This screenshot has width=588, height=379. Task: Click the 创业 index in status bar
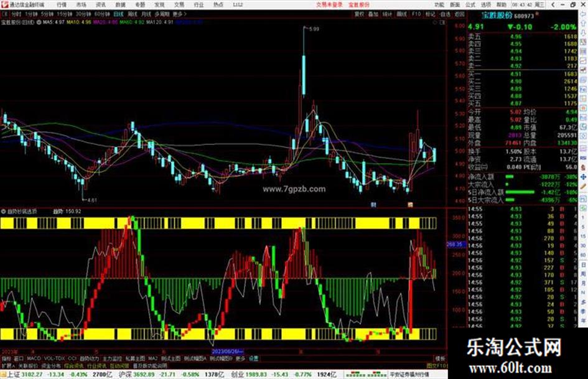237,374
